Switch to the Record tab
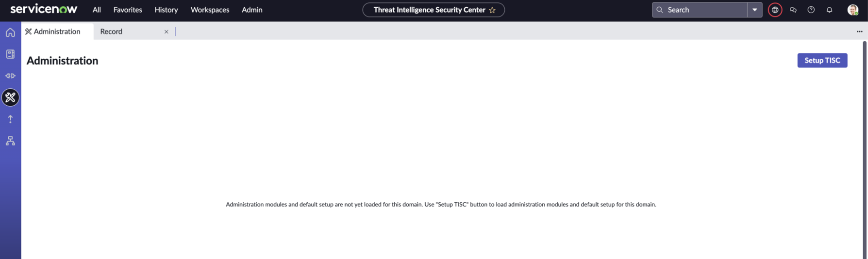This screenshot has height=259, width=868. point(111,32)
